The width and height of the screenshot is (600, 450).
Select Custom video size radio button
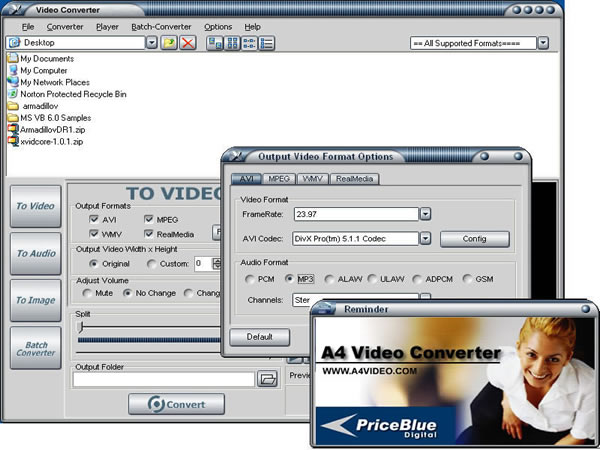click(152, 264)
